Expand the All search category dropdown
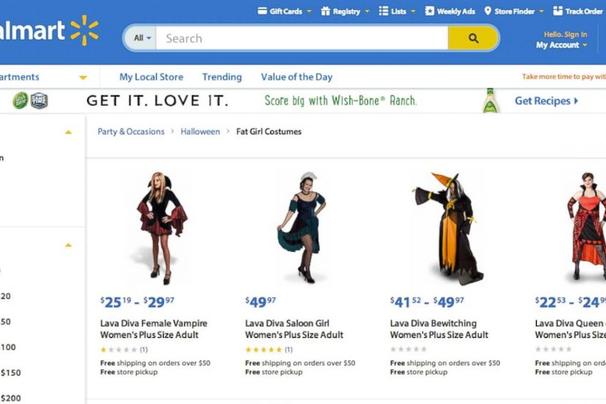 click(143, 39)
